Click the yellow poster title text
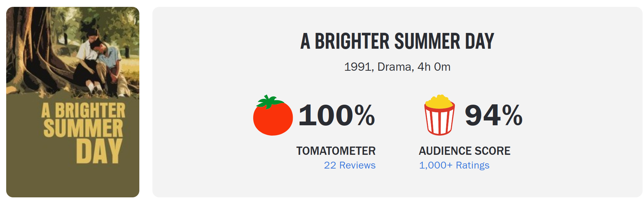Image resolution: width=644 pixels, height=208 pixels. pyautogui.click(x=83, y=132)
